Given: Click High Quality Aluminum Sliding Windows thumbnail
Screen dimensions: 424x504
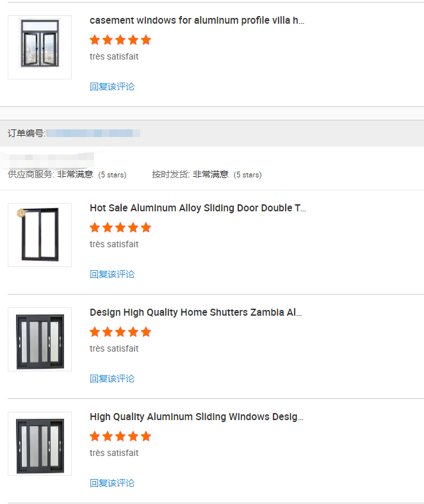Looking at the screenshot, I should [x=40, y=444].
